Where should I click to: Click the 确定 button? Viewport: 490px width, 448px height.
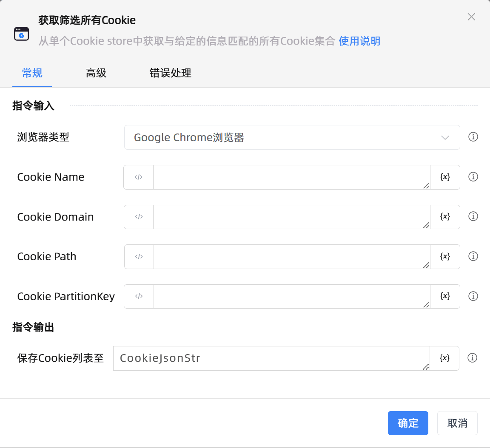408,423
